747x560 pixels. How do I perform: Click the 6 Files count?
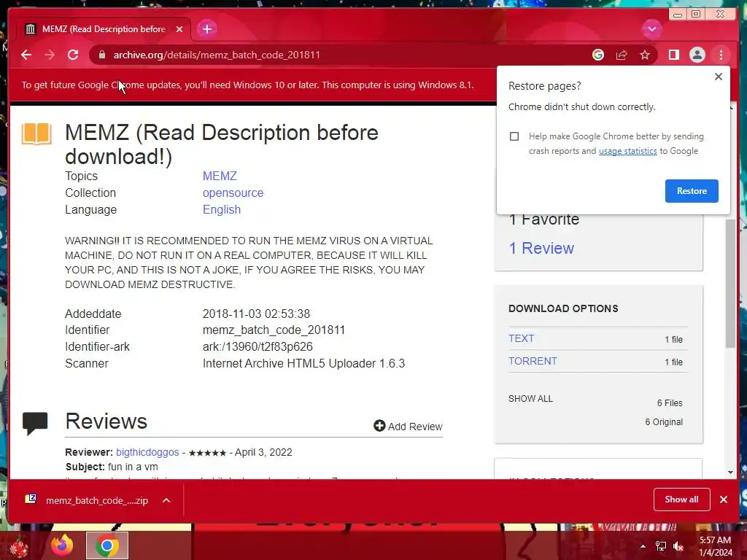[670, 402]
